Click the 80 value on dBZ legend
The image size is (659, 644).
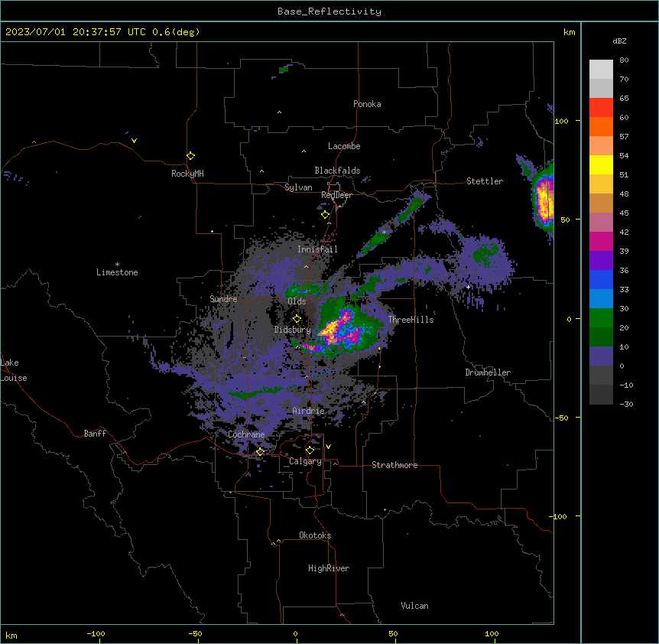624,60
